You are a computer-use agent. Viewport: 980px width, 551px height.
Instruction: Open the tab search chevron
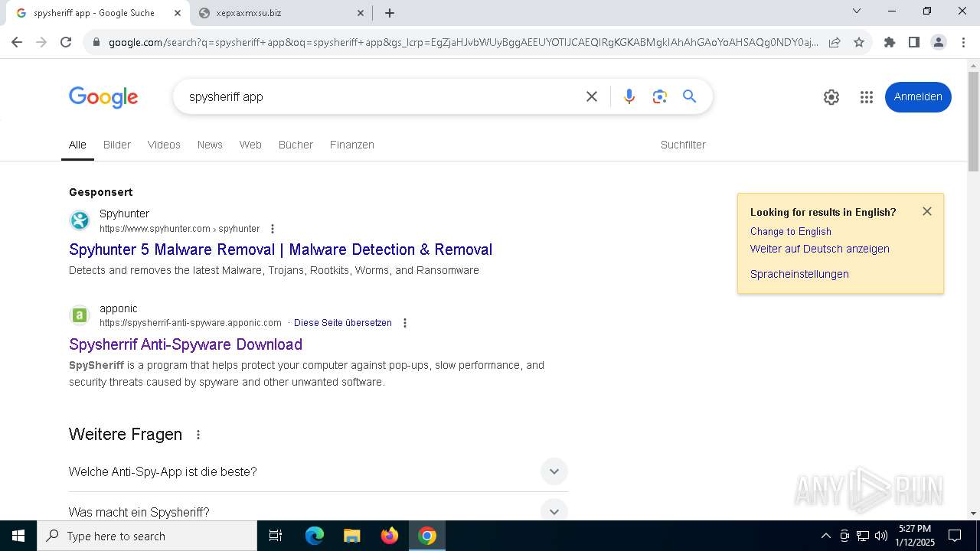tap(857, 11)
